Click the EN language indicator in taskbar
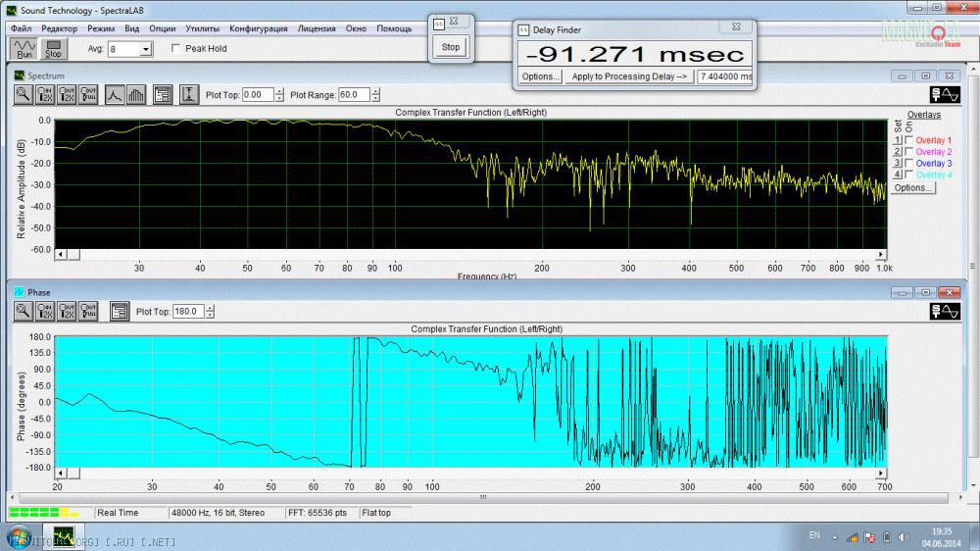Viewport: 980px width, 551px height. 813,535
